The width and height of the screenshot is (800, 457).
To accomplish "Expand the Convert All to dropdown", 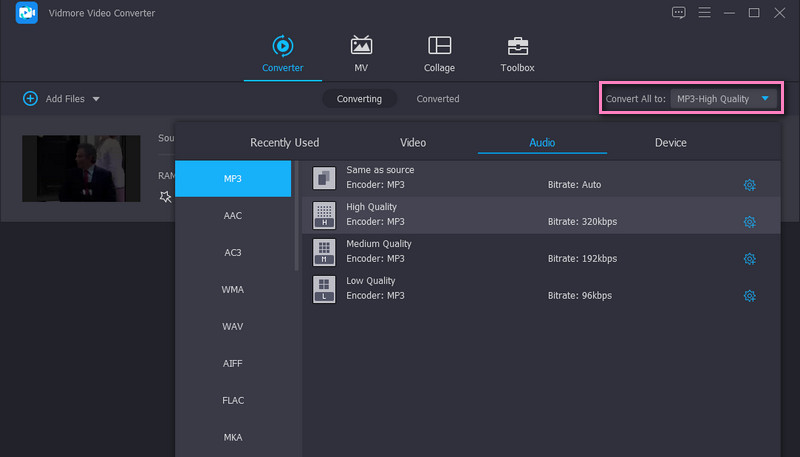I will coord(765,99).
